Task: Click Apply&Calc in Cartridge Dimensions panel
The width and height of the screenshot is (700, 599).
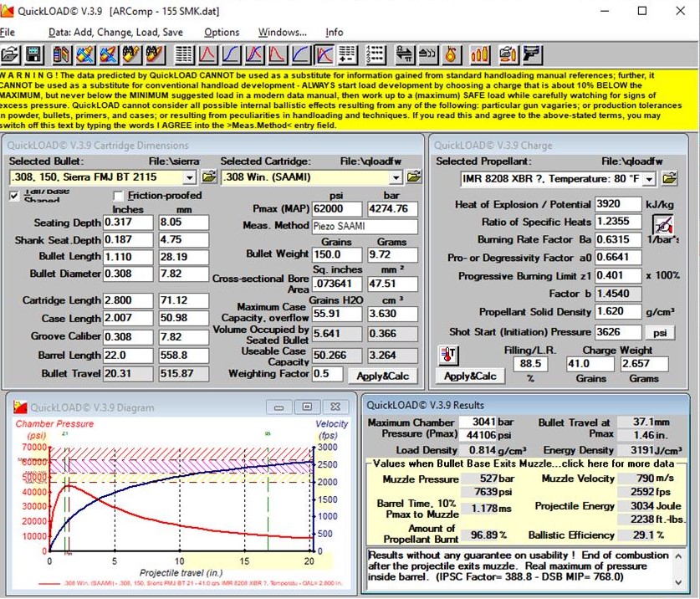Action: [x=382, y=376]
